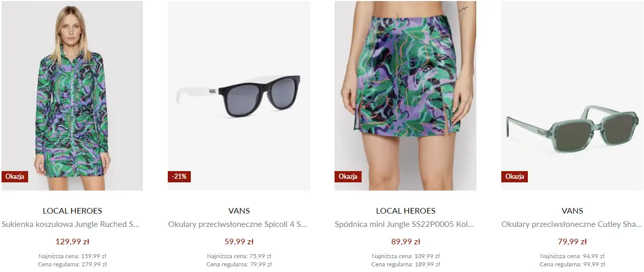Viewport: 644px width, 272px height.
Task: Click the 89,99 zł price
Action: tap(406, 241)
